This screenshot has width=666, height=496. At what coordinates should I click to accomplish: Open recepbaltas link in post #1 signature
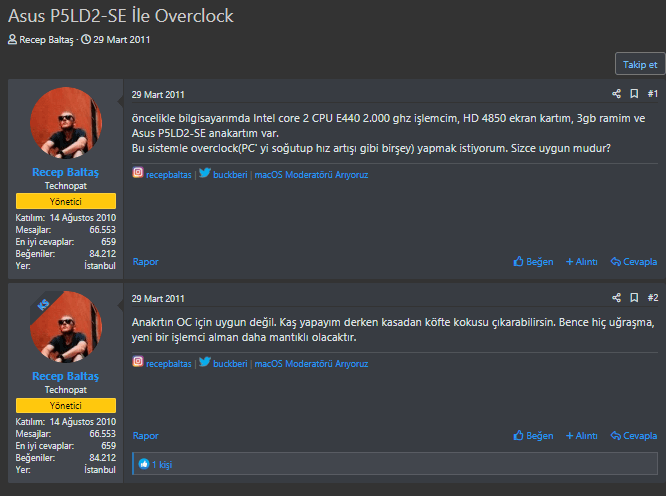pyautogui.click(x=169, y=175)
